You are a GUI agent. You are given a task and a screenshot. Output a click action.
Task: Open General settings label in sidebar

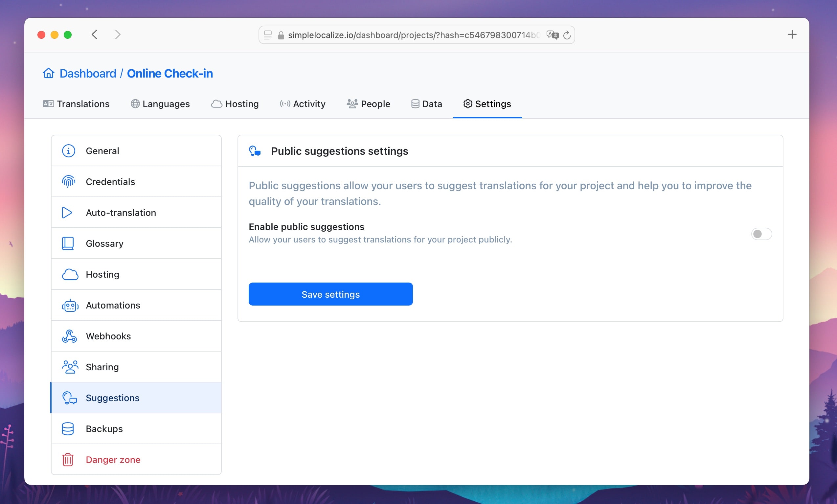pos(102,151)
